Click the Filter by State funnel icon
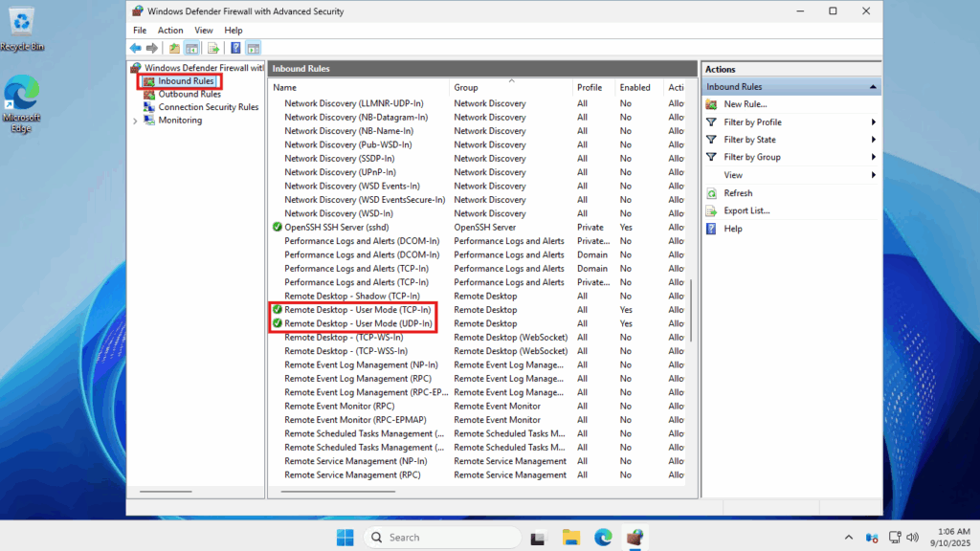 (x=711, y=140)
